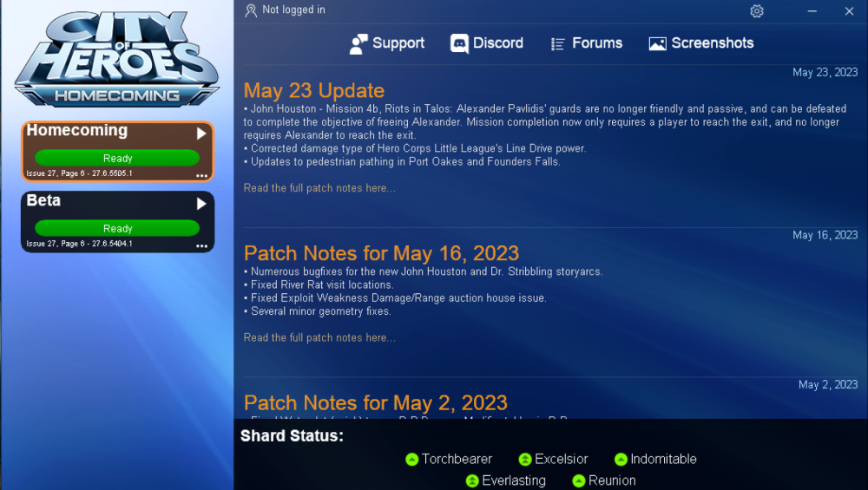Screen dimensions: 868x490
Task: Open the settings gear icon
Action: tap(757, 11)
